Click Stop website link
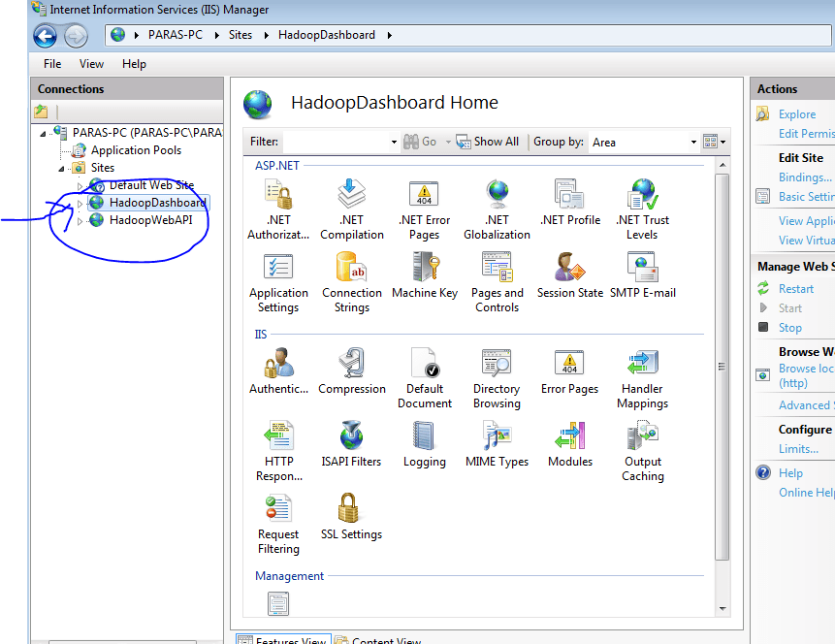 point(789,328)
